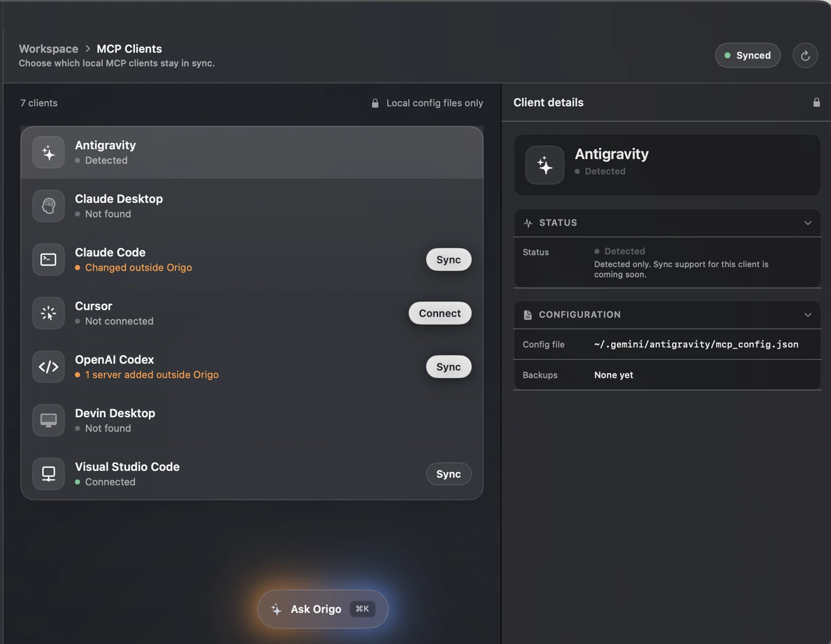
Task: Click the document icon beside CONFIGURATION heading
Action: coord(528,315)
